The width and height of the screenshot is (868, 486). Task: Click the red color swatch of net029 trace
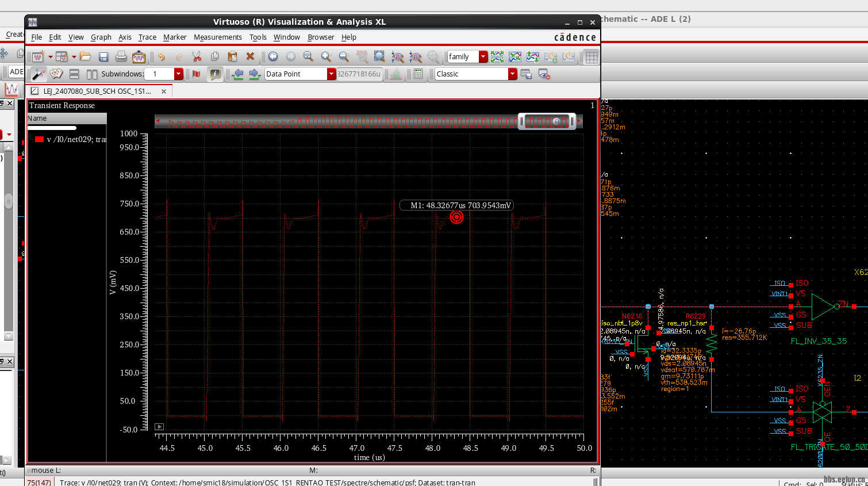[40, 139]
